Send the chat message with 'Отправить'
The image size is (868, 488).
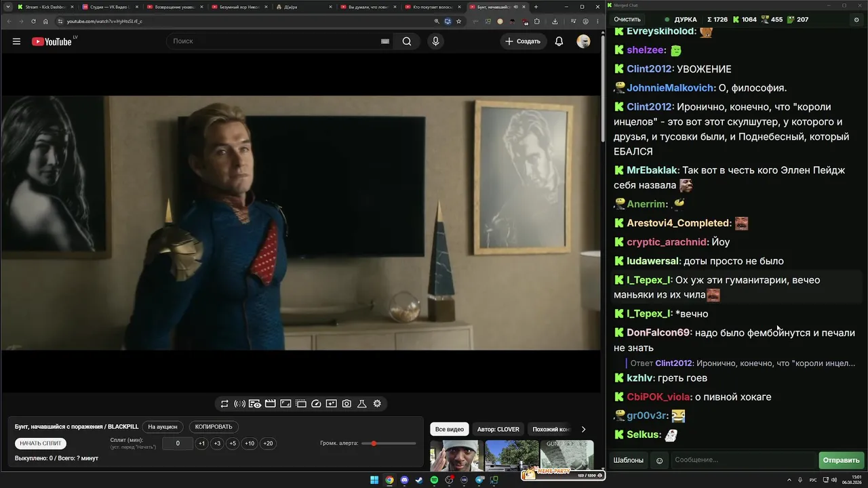[x=841, y=461]
